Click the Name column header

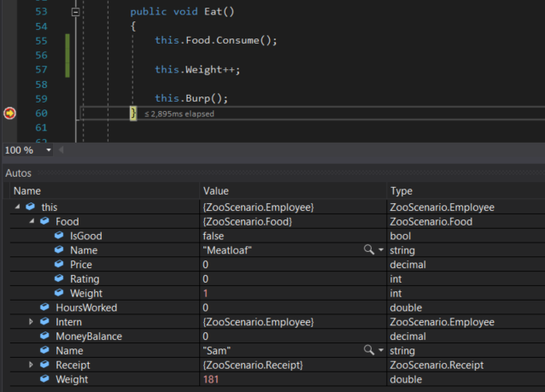26,191
